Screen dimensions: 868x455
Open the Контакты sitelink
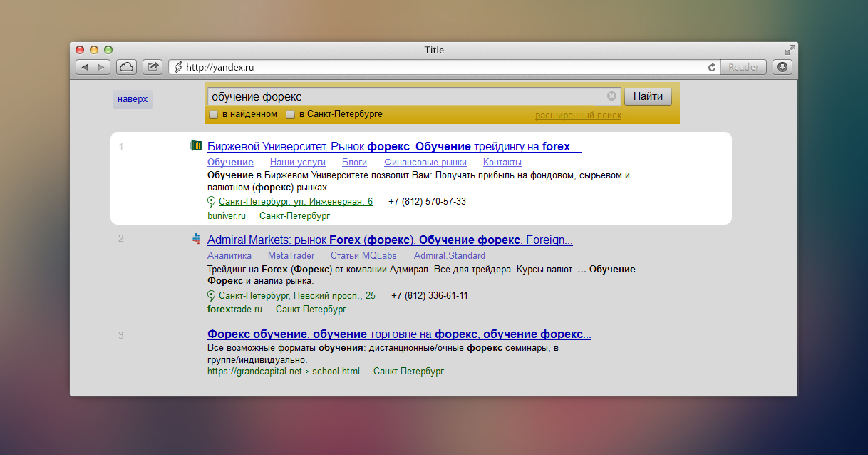[x=502, y=163]
